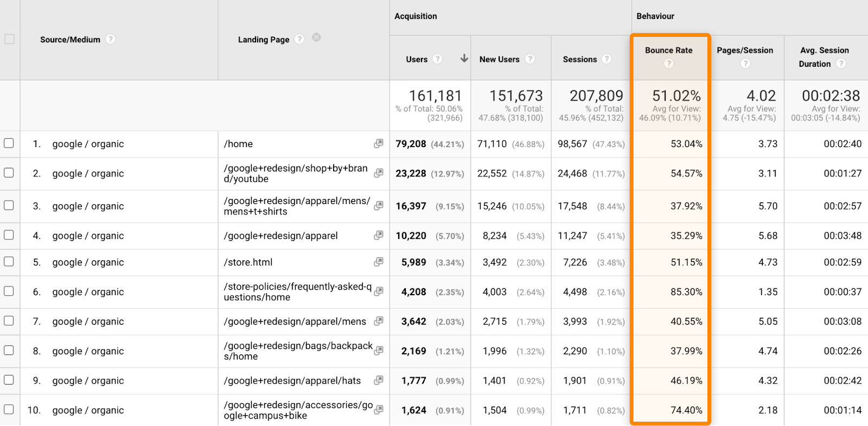Screen dimensions: 868x426
Task: Click Users sort descending arrow
Action: (464, 59)
